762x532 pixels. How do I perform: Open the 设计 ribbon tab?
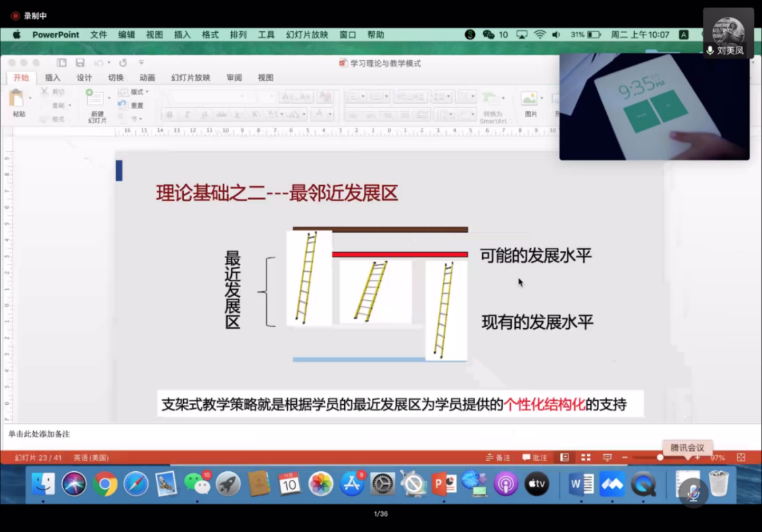(84, 78)
